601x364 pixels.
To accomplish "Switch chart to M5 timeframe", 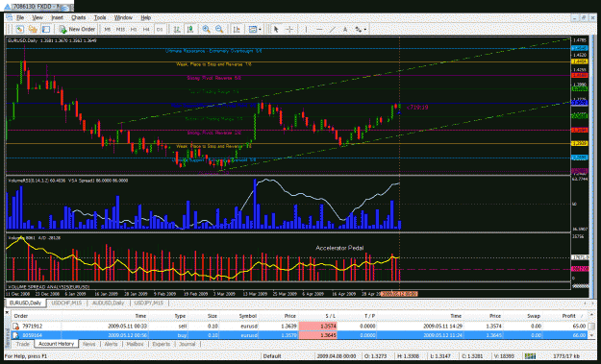I will pyautogui.click(x=108, y=29).
